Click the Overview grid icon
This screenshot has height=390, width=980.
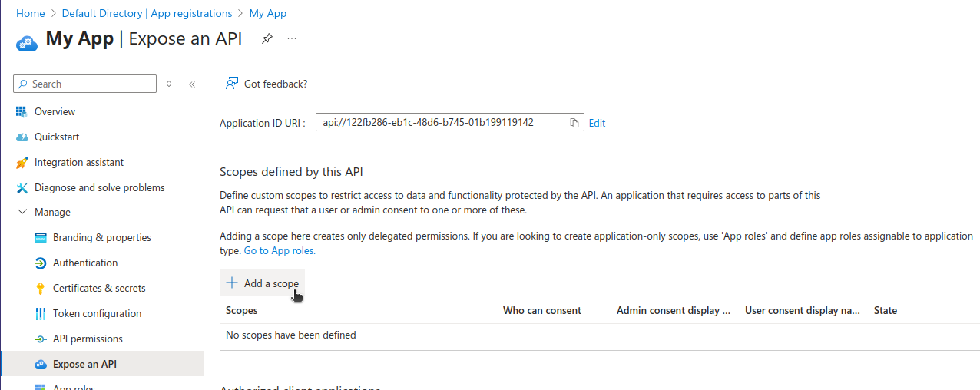point(22,111)
